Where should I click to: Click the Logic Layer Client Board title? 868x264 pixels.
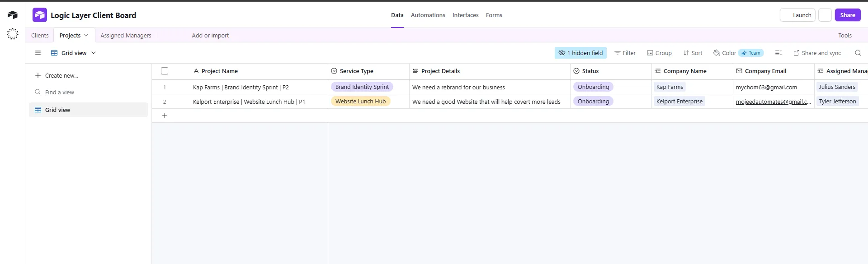(93, 15)
